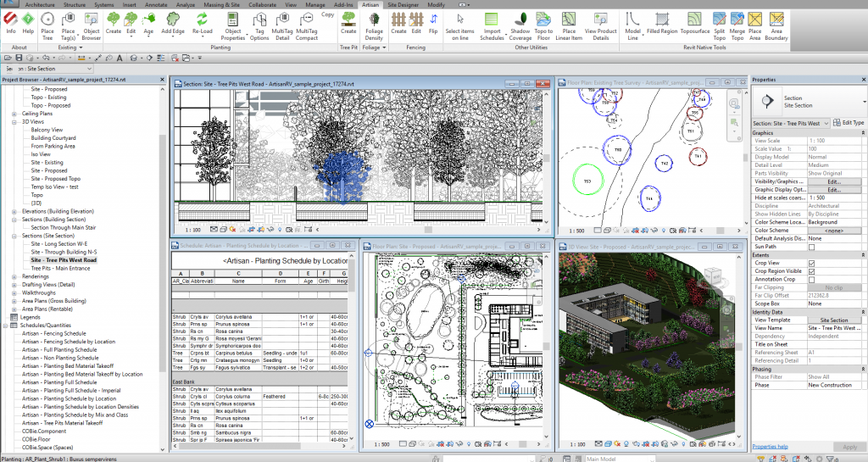The image size is (868, 462).
Task: Enable the Annotation Crop checkbox
Action: tap(811, 279)
